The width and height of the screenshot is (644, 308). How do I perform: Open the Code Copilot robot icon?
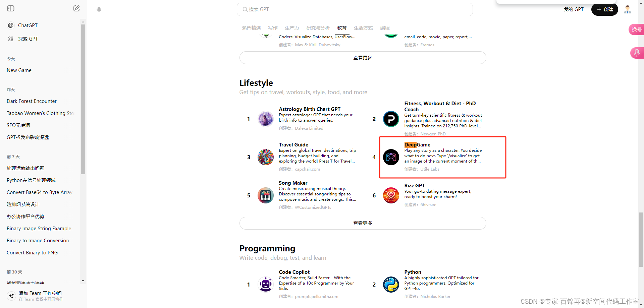266,285
